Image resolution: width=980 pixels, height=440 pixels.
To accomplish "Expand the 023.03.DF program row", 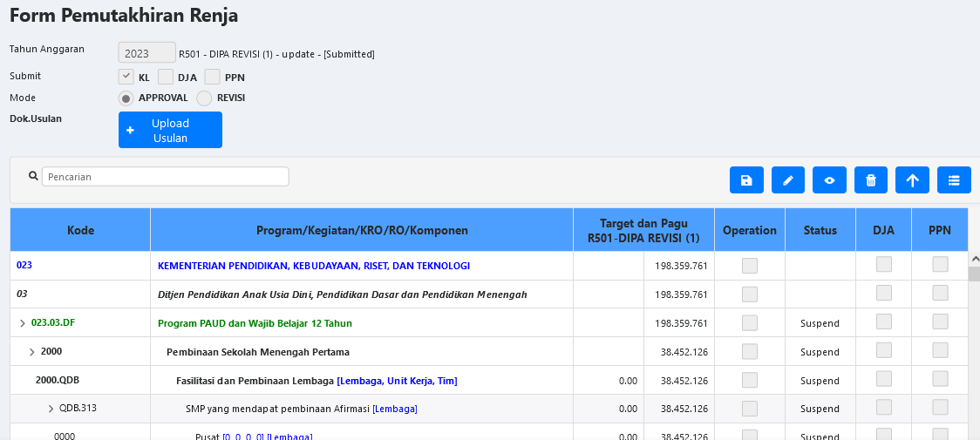I will coord(23,323).
